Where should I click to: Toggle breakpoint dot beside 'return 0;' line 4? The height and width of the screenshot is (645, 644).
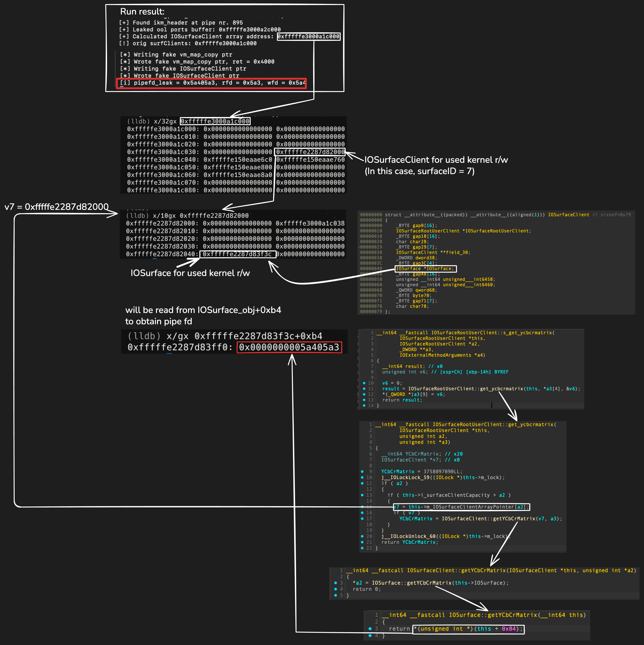pos(336,589)
